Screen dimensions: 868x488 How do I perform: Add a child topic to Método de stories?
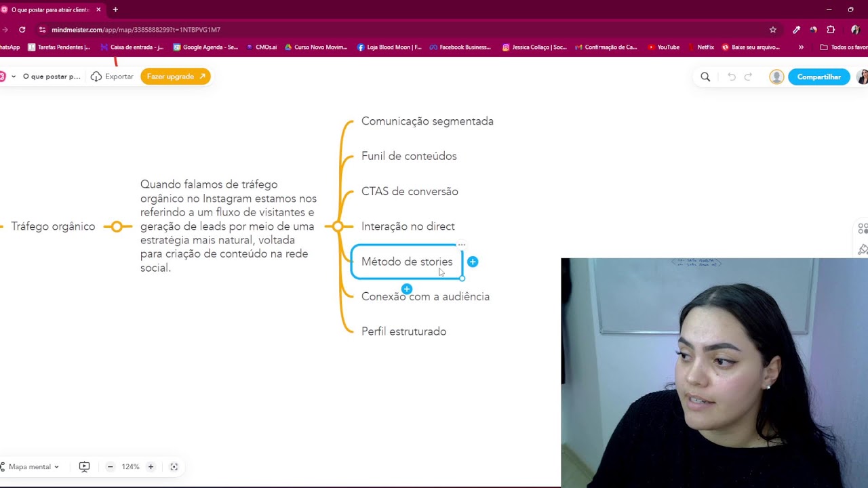[473, 262]
